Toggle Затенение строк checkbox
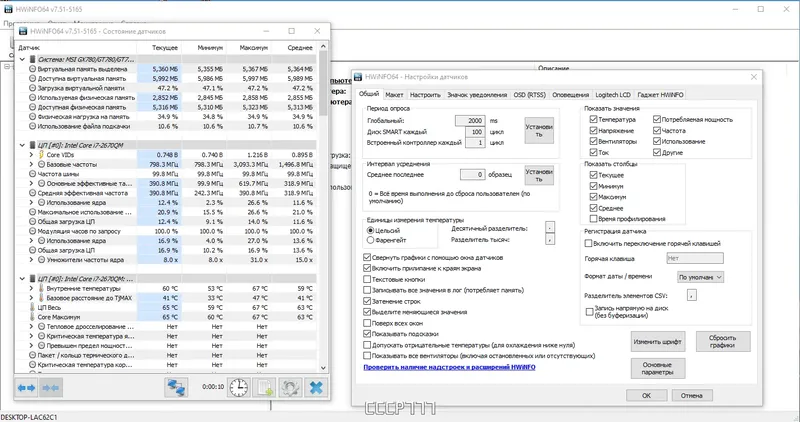This screenshot has height=422, width=800. coord(367,301)
